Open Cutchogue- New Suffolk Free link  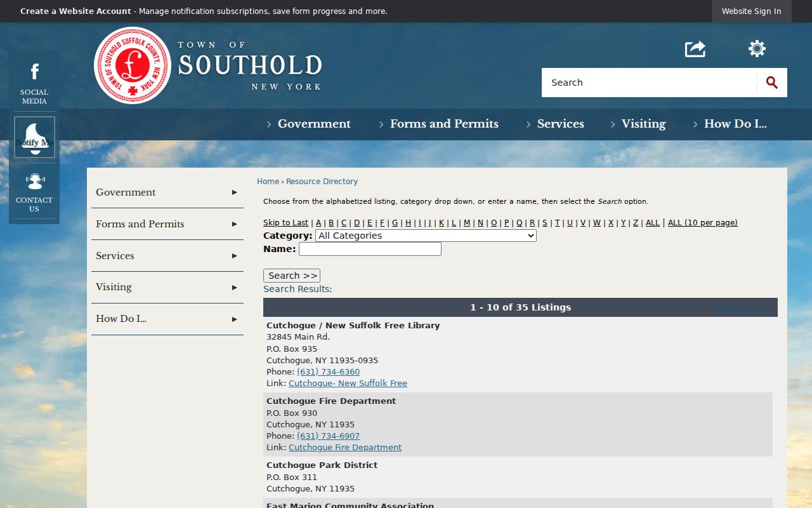tap(348, 384)
